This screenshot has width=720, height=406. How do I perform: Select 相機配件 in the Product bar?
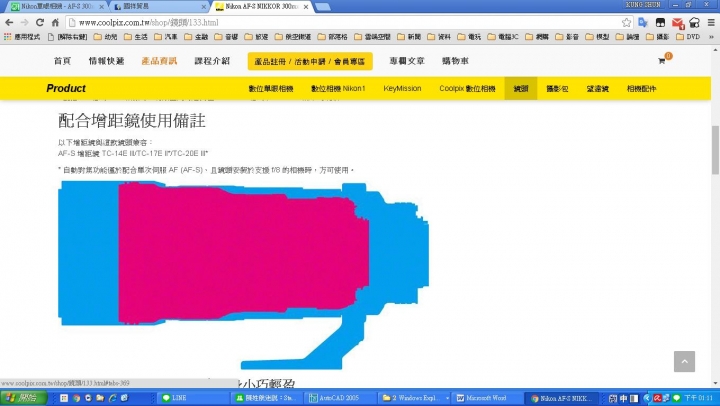[641, 88]
